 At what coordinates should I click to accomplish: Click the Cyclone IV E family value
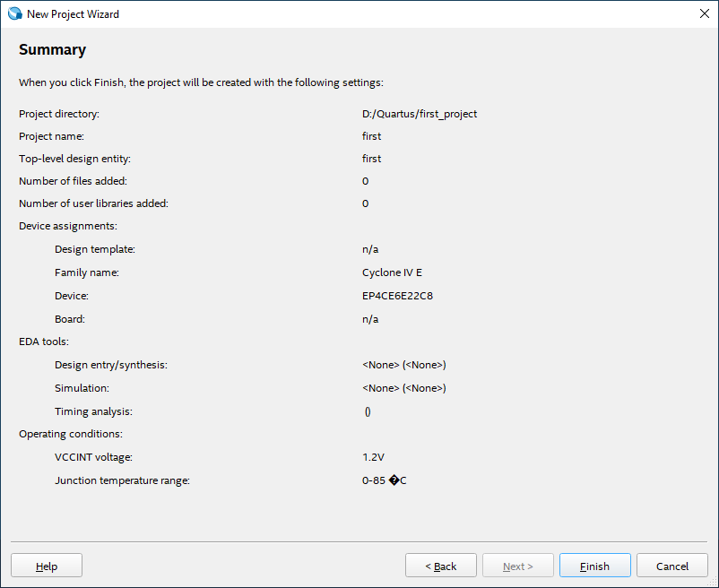392,272
